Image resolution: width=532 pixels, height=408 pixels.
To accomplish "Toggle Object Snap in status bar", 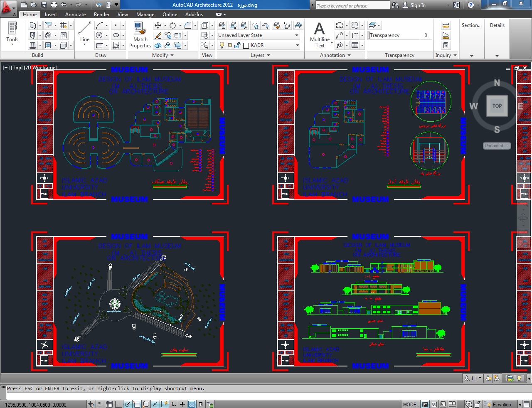I will click(x=136, y=404).
